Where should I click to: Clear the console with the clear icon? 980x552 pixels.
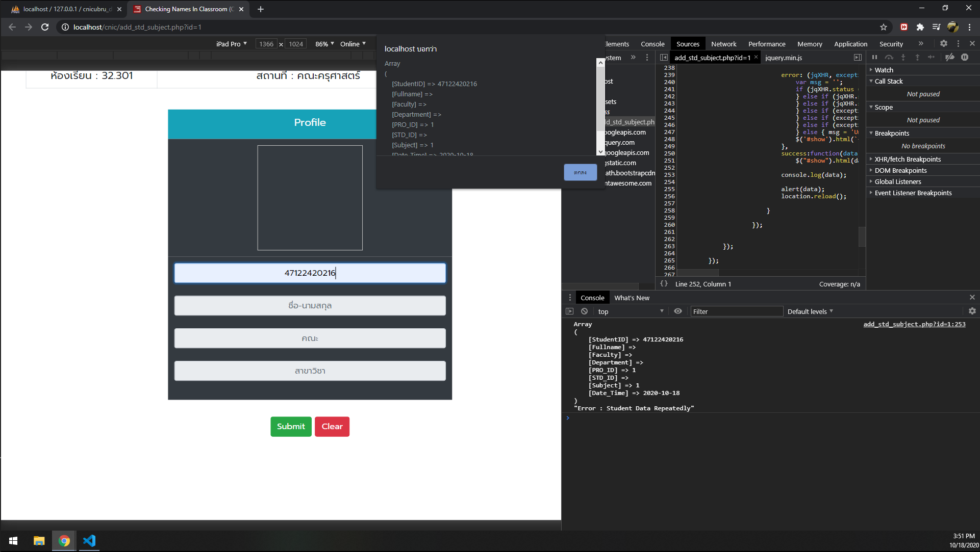(585, 311)
